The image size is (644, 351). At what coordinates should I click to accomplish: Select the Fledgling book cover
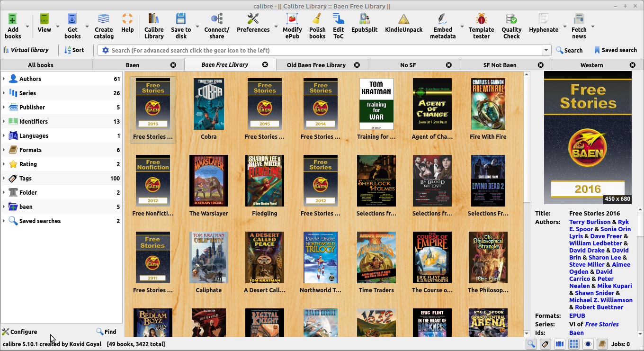(265, 180)
